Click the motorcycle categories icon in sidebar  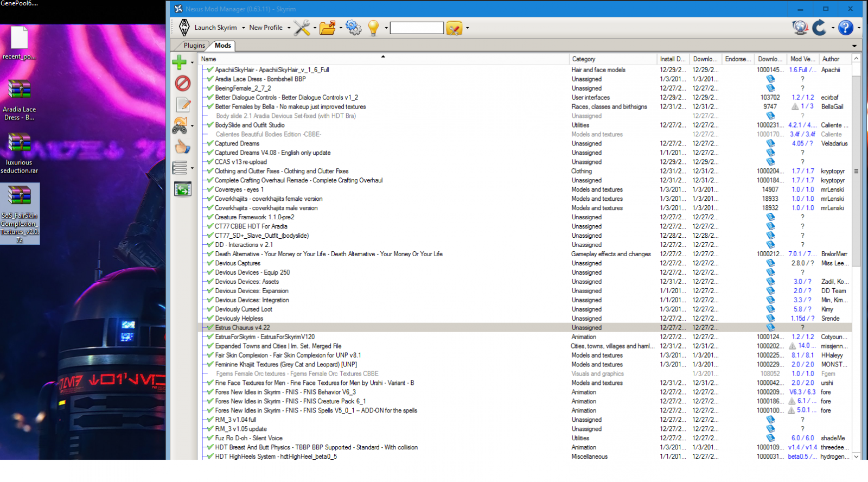tap(180, 125)
